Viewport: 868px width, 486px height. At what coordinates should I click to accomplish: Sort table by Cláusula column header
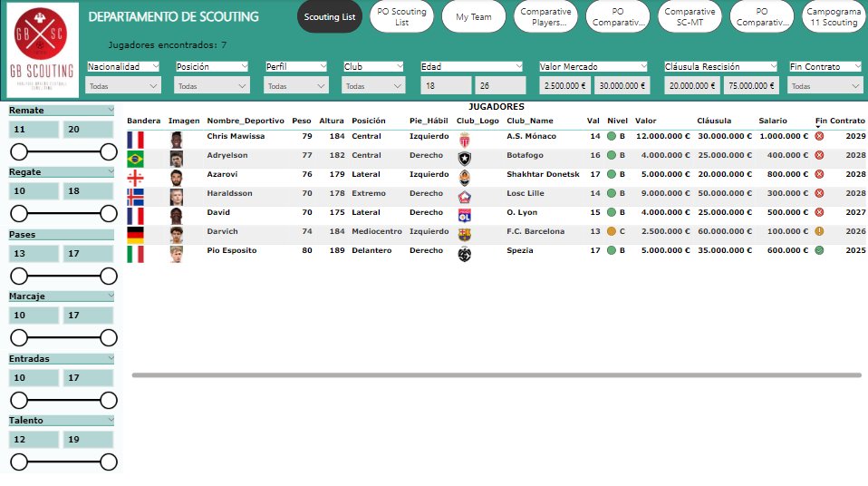coord(714,121)
